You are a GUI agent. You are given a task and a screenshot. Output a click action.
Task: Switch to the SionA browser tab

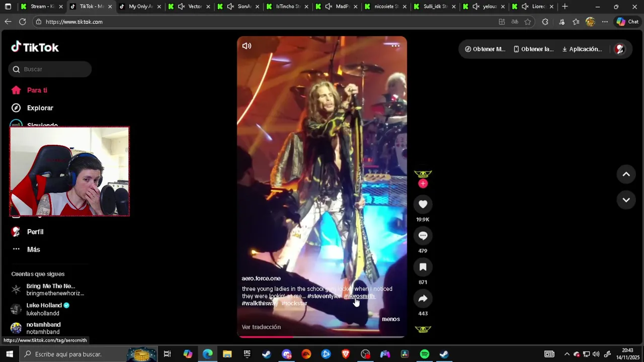(238, 7)
